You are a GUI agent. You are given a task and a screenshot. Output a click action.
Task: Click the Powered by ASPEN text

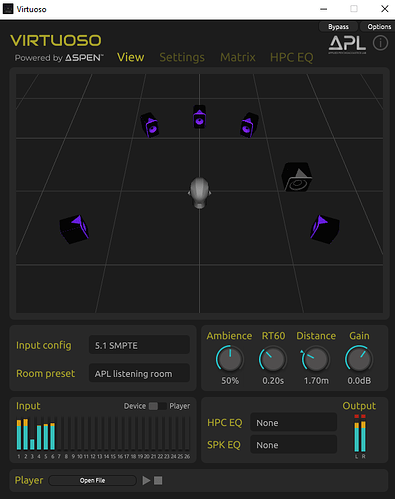tap(59, 58)
